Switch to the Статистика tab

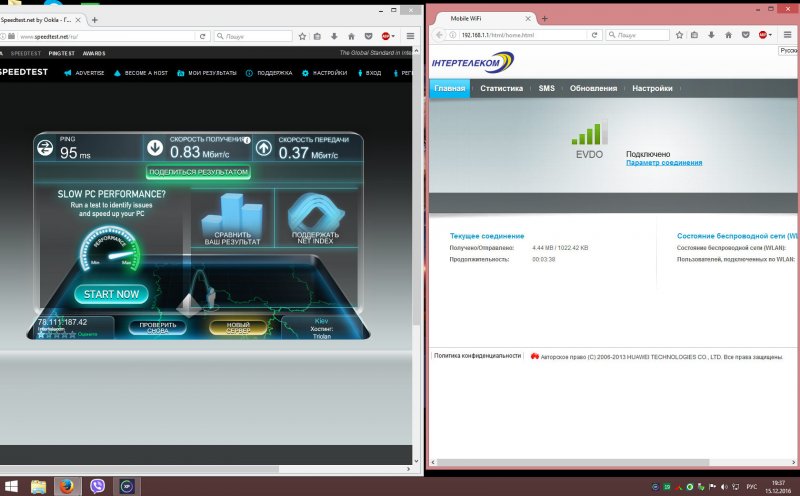pyautogui.click(x=501, y=88)
